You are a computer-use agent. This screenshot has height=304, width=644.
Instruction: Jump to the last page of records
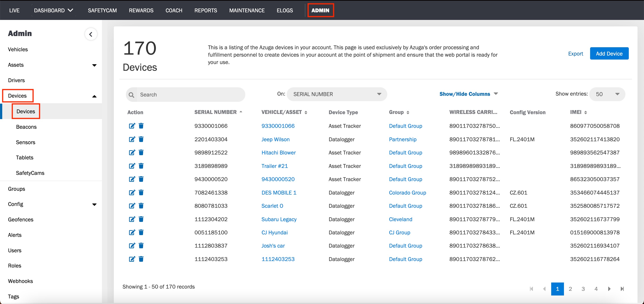tap(622, 289)
